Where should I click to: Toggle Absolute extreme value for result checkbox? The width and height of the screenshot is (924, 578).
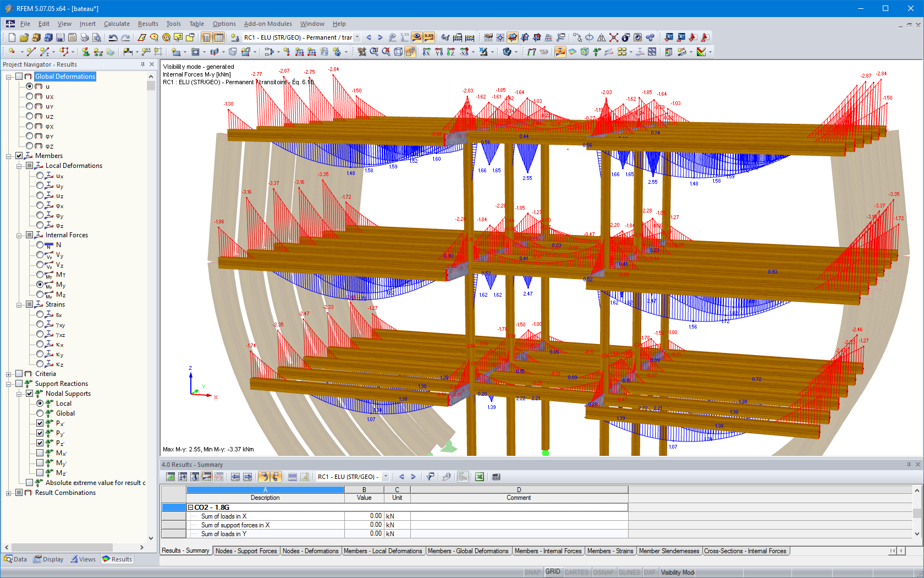[x=30, y=483]
